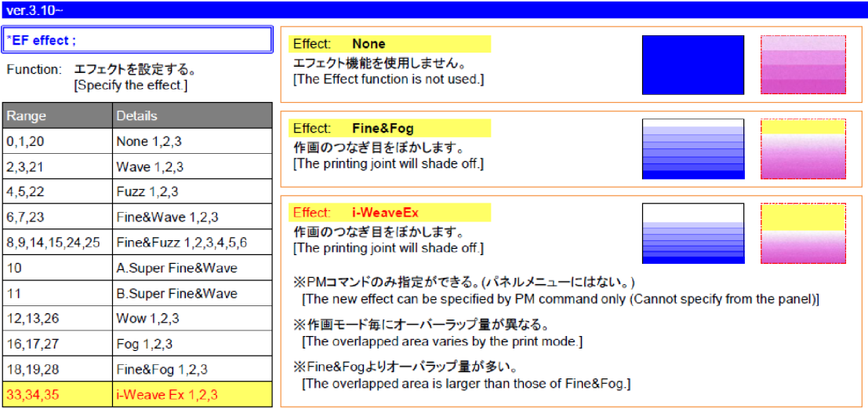Click the blue striped i-WeaveEx sample image
Viewport: 868px width, 409px height.
coord(692,233)
